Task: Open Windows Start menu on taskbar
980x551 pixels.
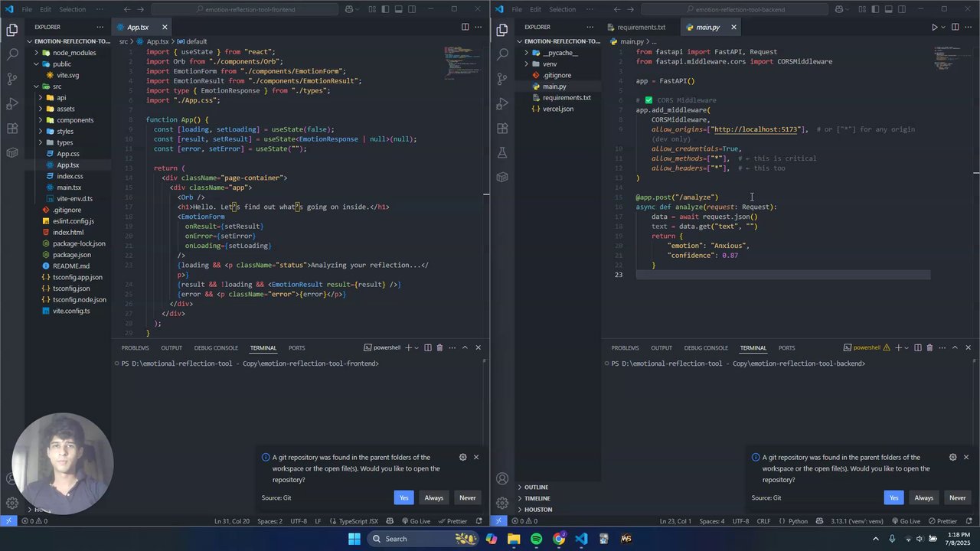Action: tap(354, 539)
